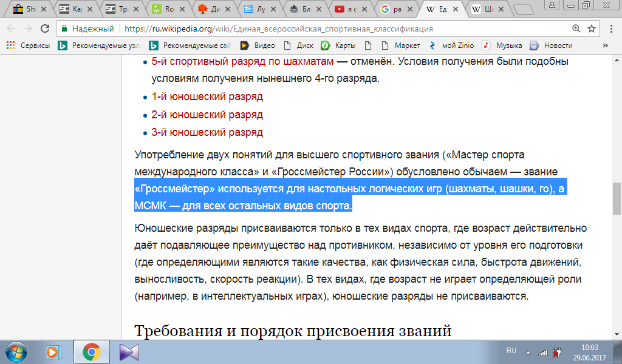
Task: Click the vertical page scrollbar thumb
Action: 617,199
